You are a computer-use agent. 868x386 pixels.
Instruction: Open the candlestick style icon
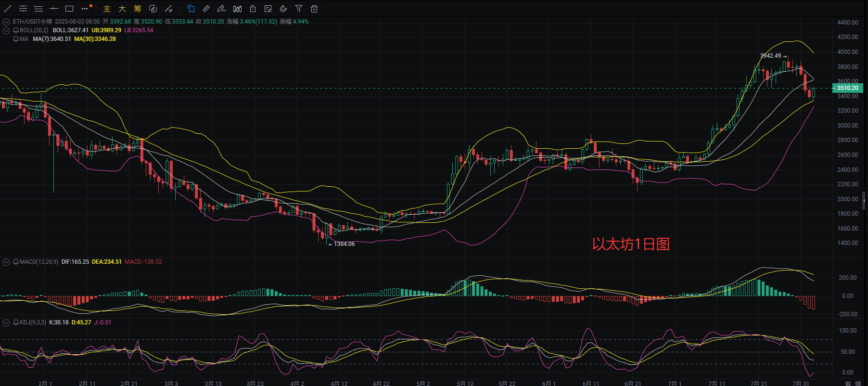(x=237, y=9)
